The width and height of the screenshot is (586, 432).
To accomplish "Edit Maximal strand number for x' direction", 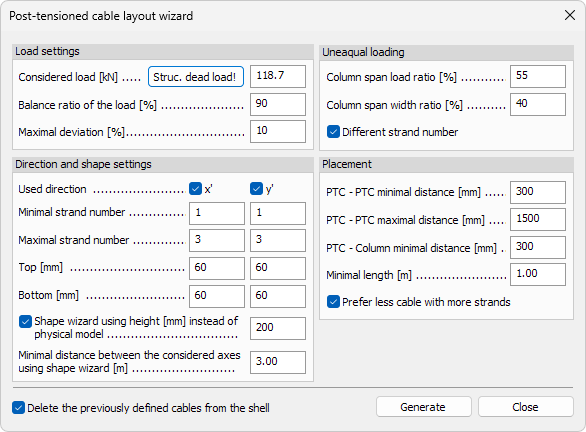I will pyautogui.click(x=217, y=240).
